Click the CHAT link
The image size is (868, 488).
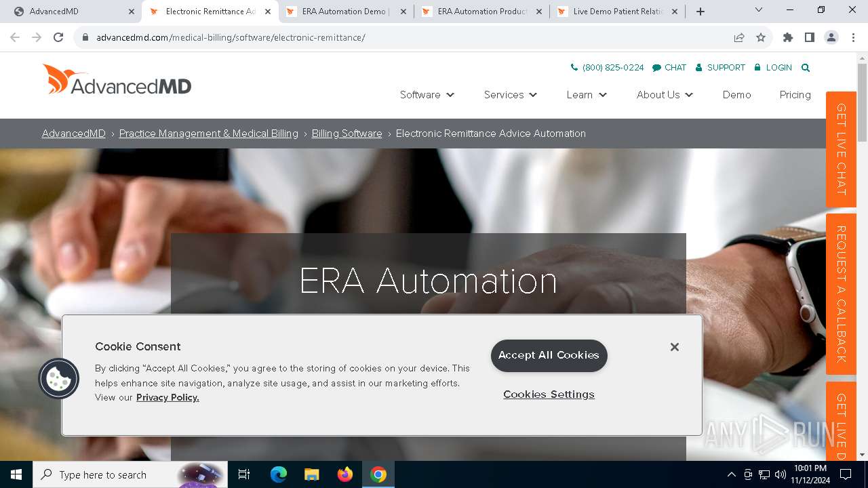[669, 68]
